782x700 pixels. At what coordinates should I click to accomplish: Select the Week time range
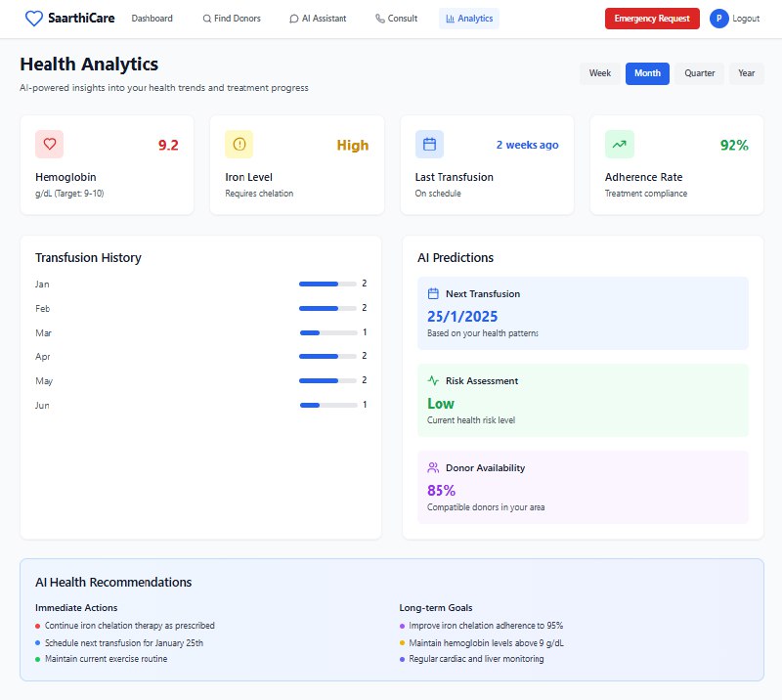point(600,73)
